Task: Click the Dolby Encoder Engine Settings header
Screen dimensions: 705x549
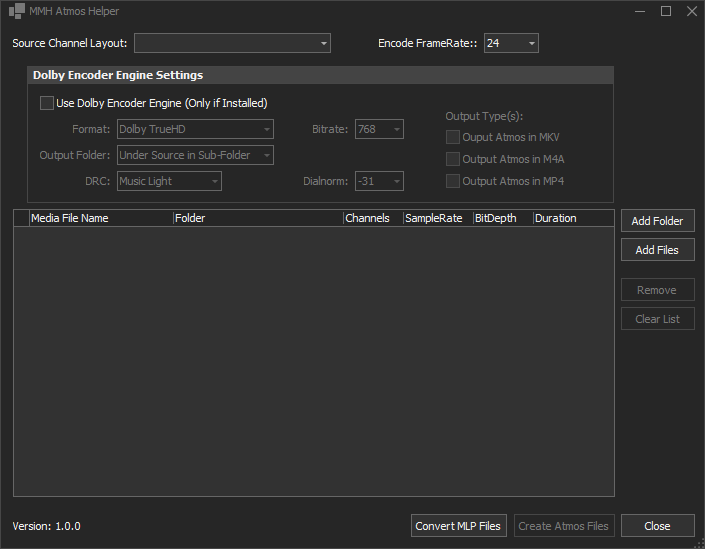Action: pyautogui.click(x=320, y=75)
